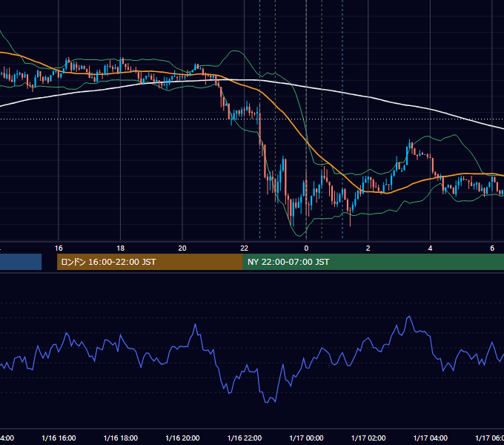Click the 20 hour label on the price chart axis
The height and width of the screenshot is (445, 504).
(182, 248)
